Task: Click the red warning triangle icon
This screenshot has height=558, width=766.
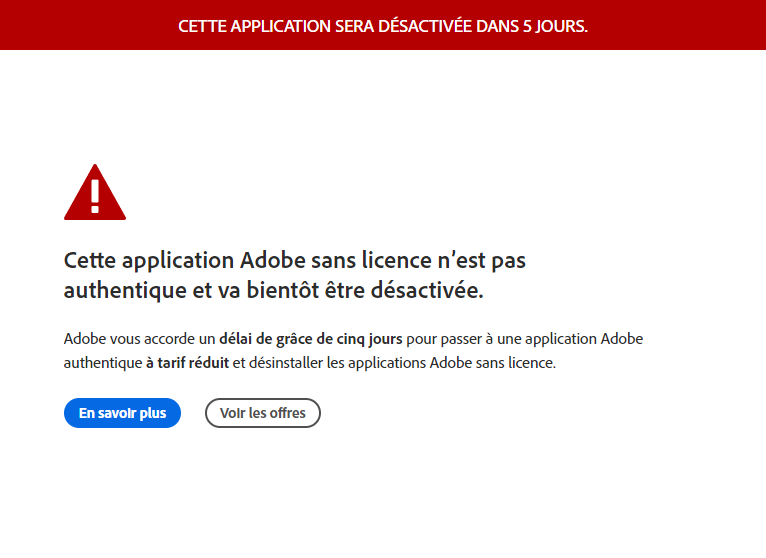Action: [x=95, y=193]
